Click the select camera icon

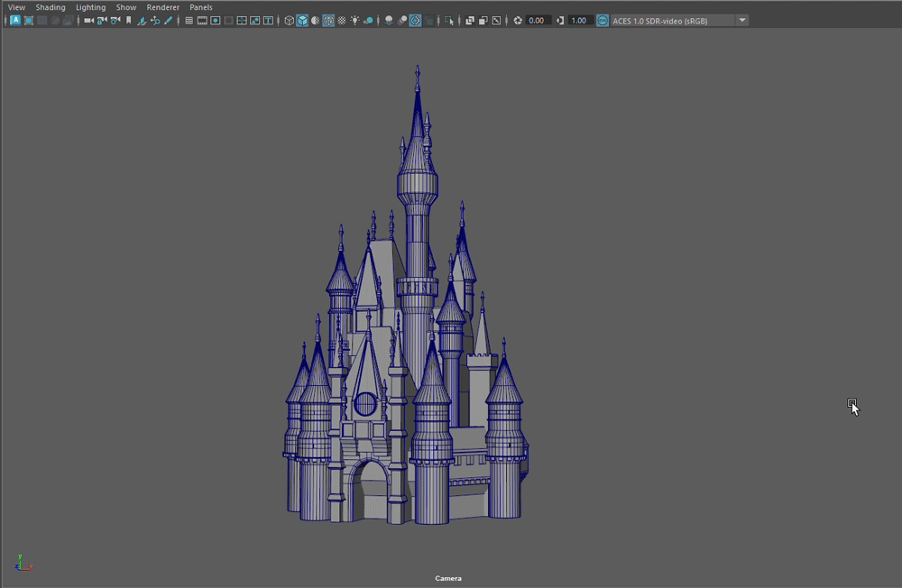click(x=88, y=20)
